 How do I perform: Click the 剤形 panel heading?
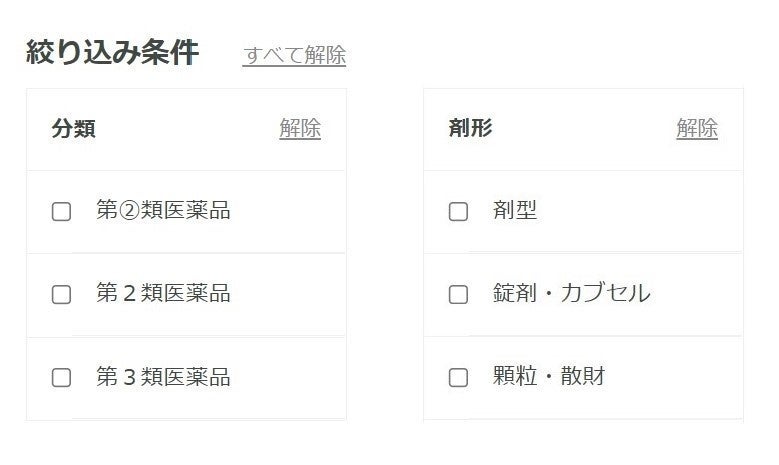pos(471,128)
